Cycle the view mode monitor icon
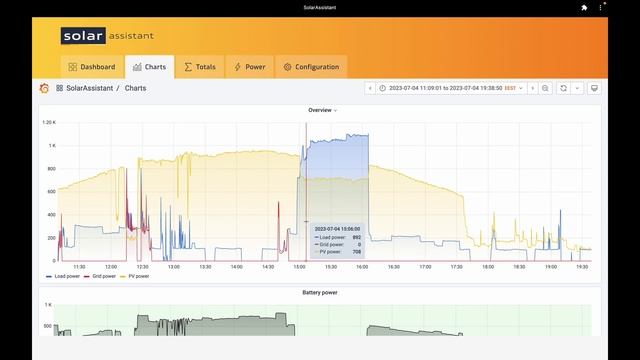Screen dimensions: 640x360 point(594,88)
